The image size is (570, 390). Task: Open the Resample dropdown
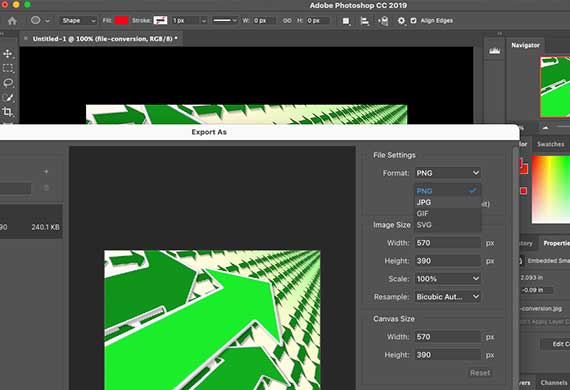(447, 297)
